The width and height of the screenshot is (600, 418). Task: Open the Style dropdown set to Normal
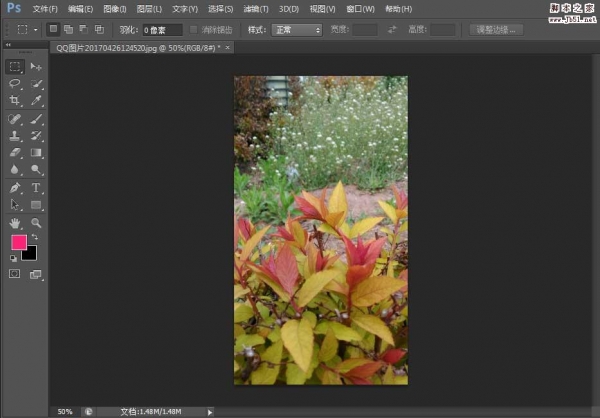tap(297, 30)
